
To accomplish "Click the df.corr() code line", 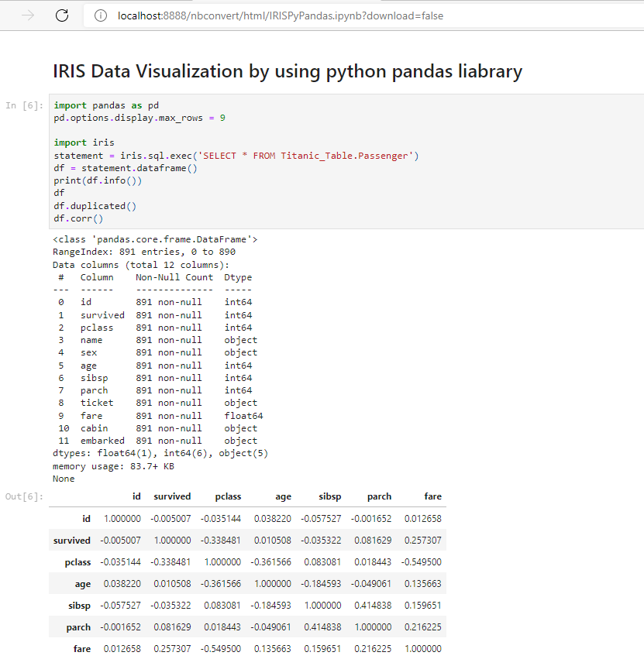I will [78, 218].
